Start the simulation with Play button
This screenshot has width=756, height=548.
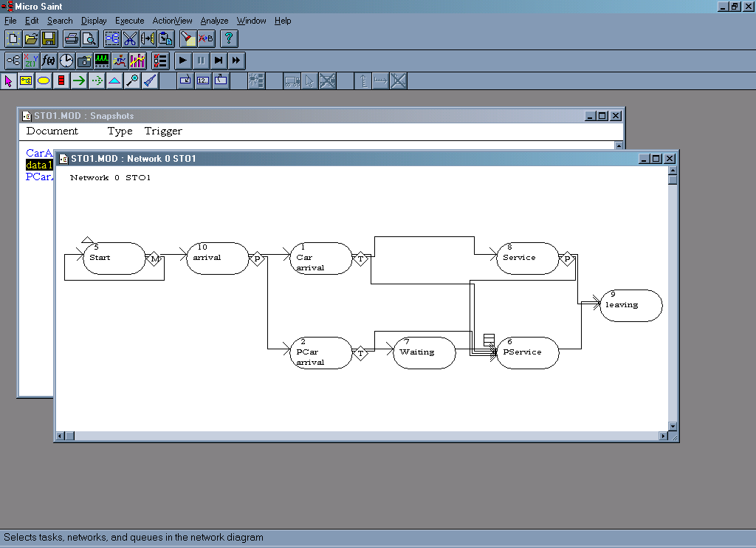point(183,61)
